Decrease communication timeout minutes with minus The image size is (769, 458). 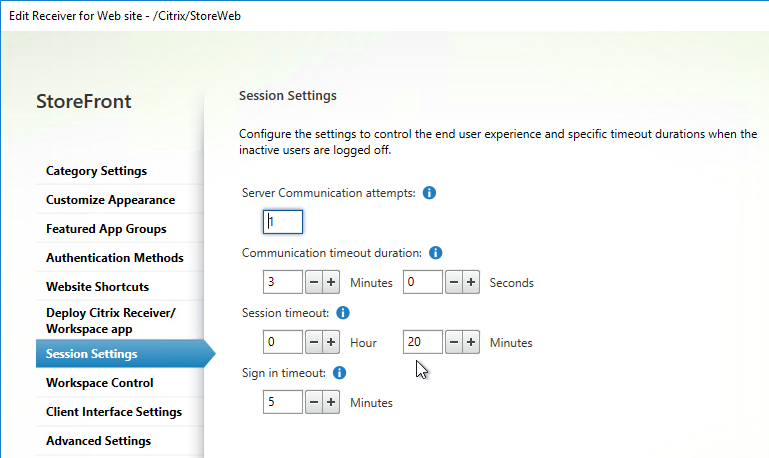[314, 282]
